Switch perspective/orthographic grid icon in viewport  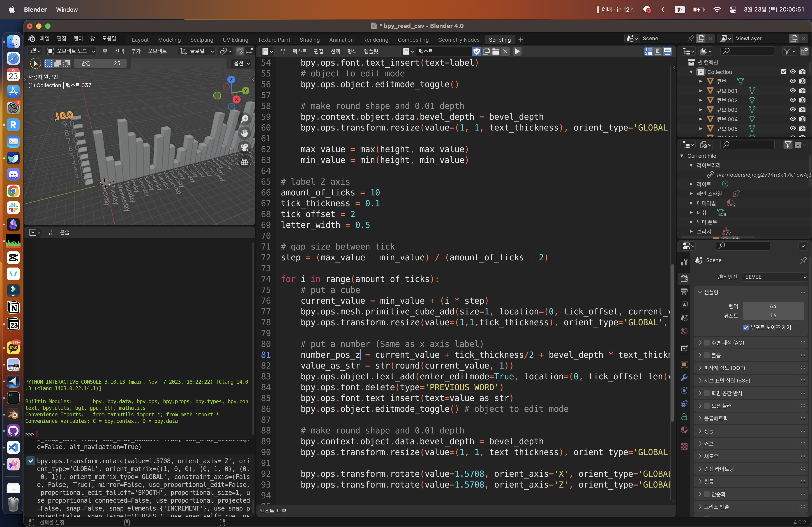[245, 162]
